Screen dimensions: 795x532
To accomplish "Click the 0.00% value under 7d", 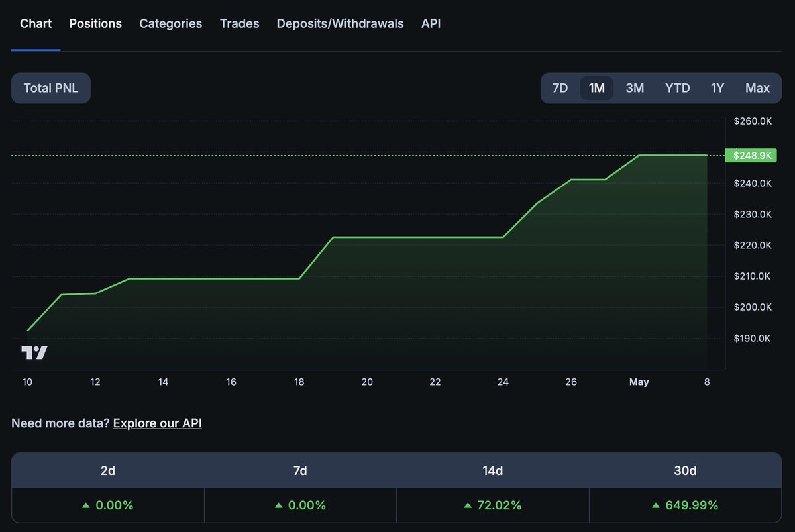I will (306, 505).
